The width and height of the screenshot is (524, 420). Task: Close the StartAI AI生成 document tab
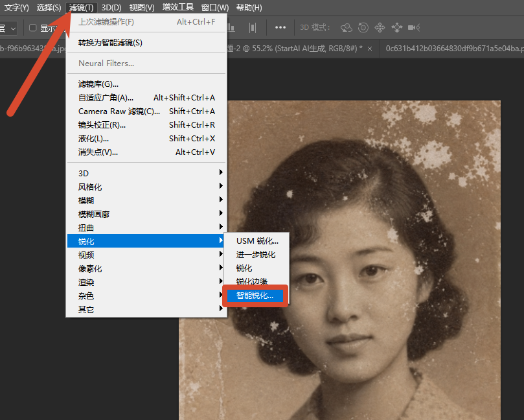(x=370, y=49)
